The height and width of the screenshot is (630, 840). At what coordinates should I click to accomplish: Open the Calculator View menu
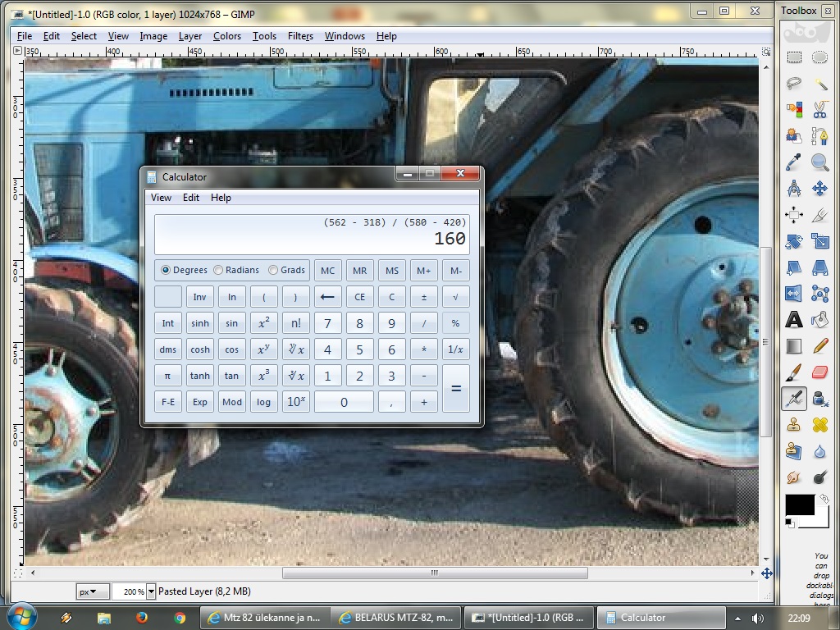pos(161,198)
